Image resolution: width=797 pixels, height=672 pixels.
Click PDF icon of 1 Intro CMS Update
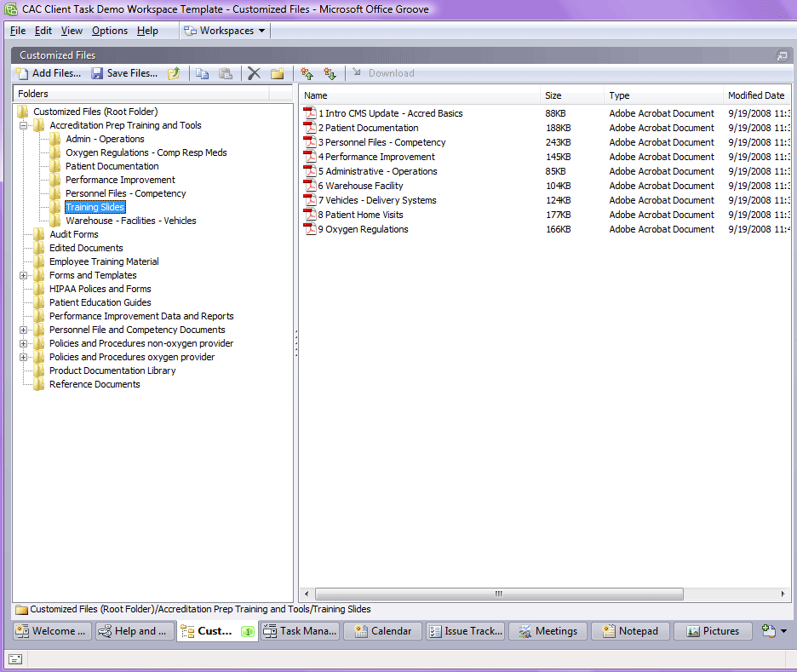[310, 112]
